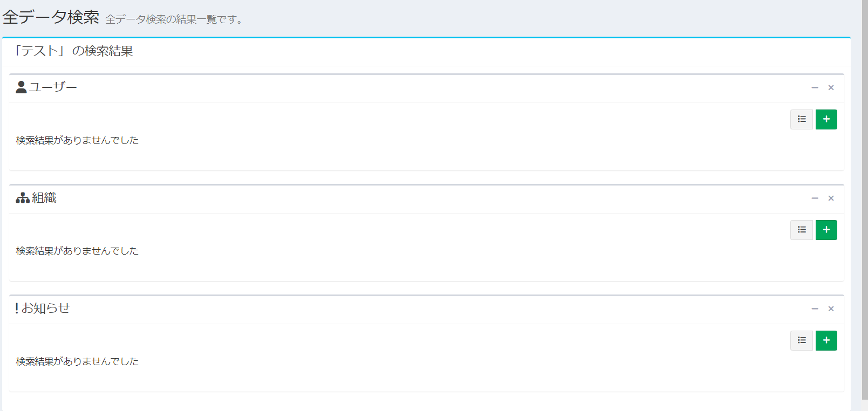This screenshot has height=411, width=868.
Task: Click the exclamation icon beside お知らせ
Action: [17, 309]
